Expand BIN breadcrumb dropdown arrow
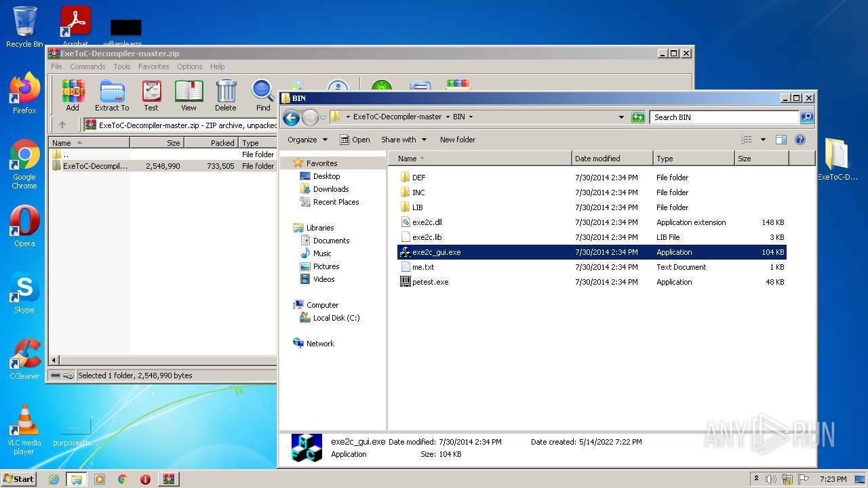Image resolution: width=868 pixels, height=488 pixels. (471, 117)
